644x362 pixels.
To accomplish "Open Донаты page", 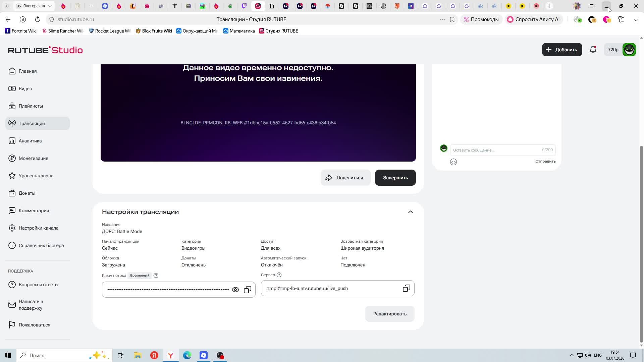I will click(x=38, y=193).
